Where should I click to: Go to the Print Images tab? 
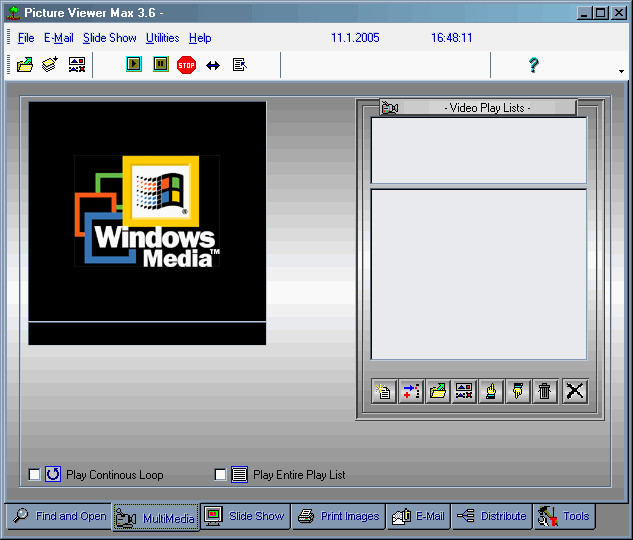(338, 516)
